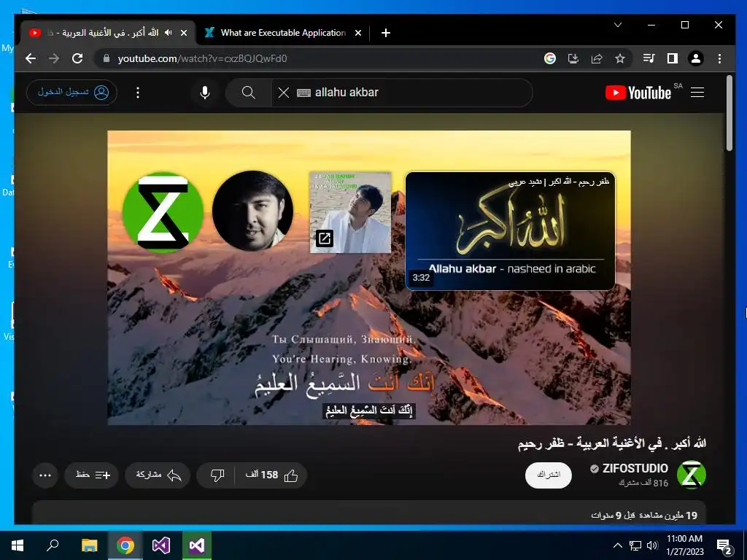Play suggested Allahu akbar nasheed video
This screenshot has width=747, height=560.
pyautogui.click(x=510, y=231)
